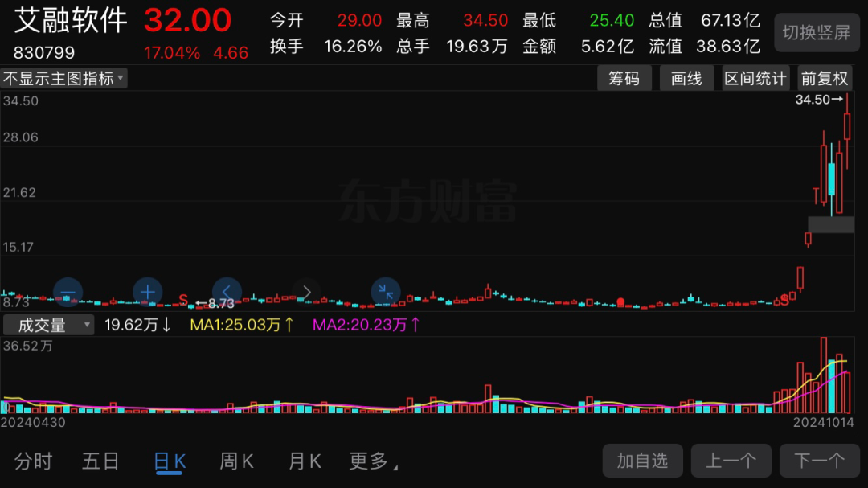Click red dot event marker on chart

point(620,301)
